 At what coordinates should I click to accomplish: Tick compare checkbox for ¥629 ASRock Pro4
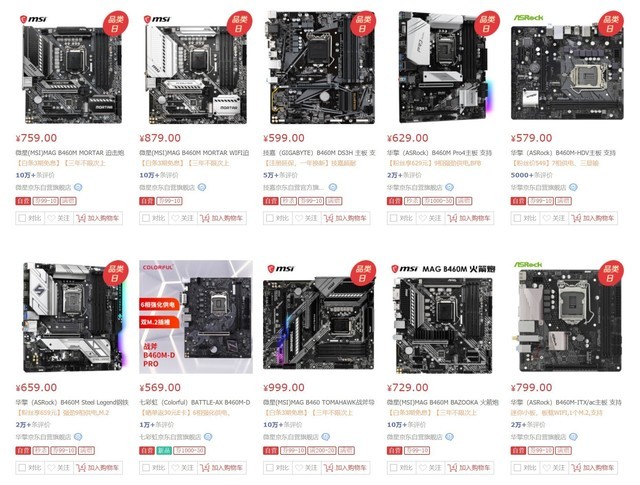(x=393, y=218)
